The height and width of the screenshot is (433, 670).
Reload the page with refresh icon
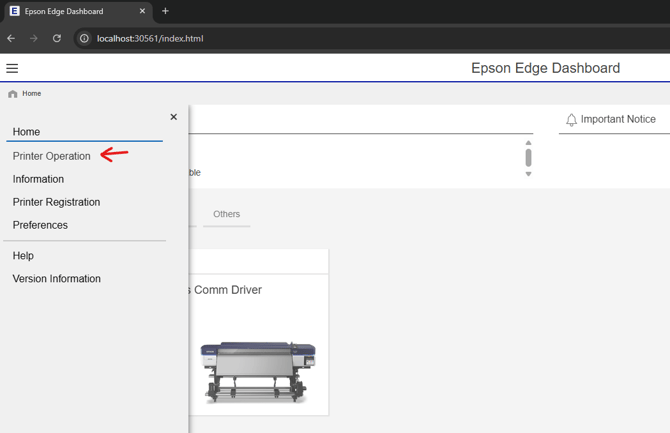pos(57,38)
